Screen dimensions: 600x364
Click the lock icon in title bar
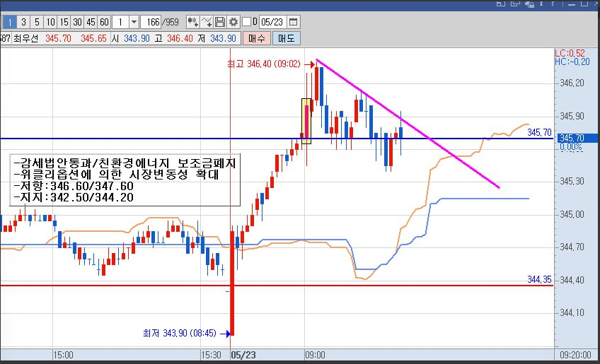pyautogui.click(x=530, y=4)
